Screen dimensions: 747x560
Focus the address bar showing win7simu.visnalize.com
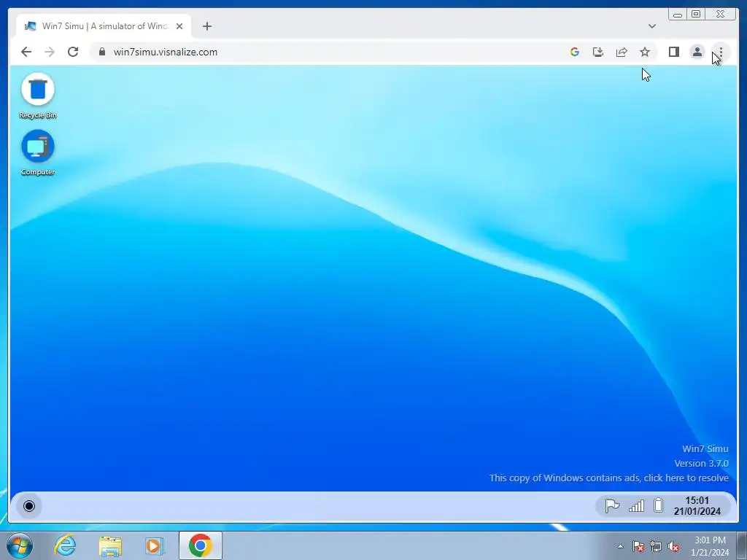pyautogui.click(x=329, y=52)
